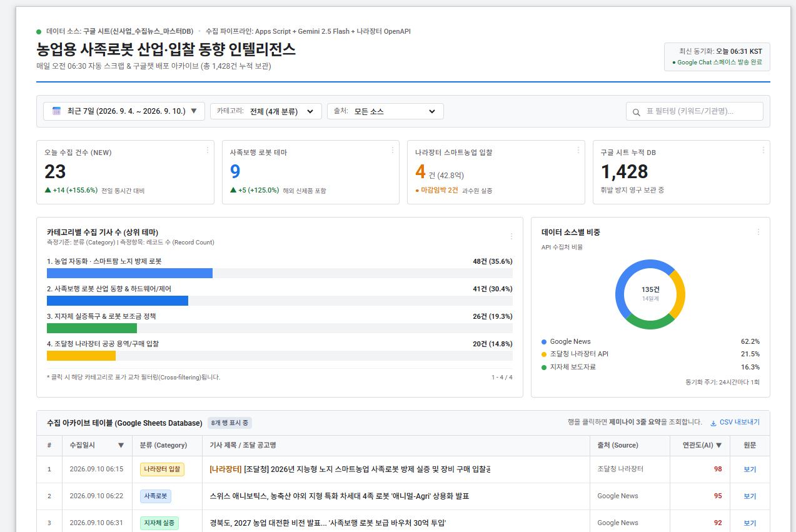This screenshot has height=532, width=796.
Task: Click the +5 (+125.0%) increase indicator
Action: [x=254, y=190]
